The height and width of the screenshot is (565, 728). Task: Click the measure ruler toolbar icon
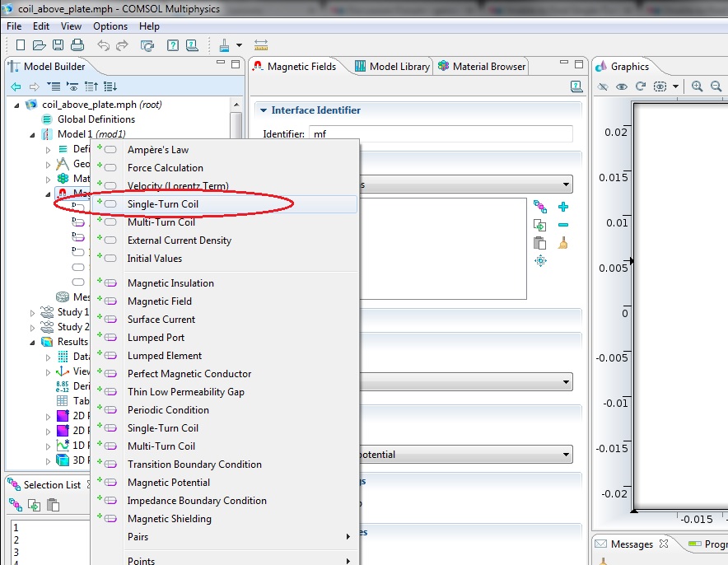(x=261, y=45)
